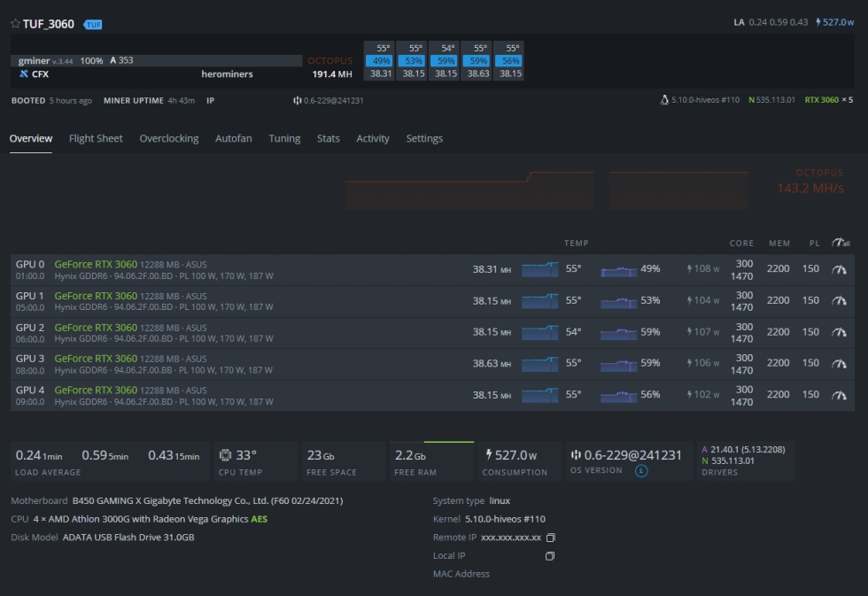Select the top GPU tile with 56% fan
Image resolution: width=868 pixels, height=596 pixels.
click(510, 61)
